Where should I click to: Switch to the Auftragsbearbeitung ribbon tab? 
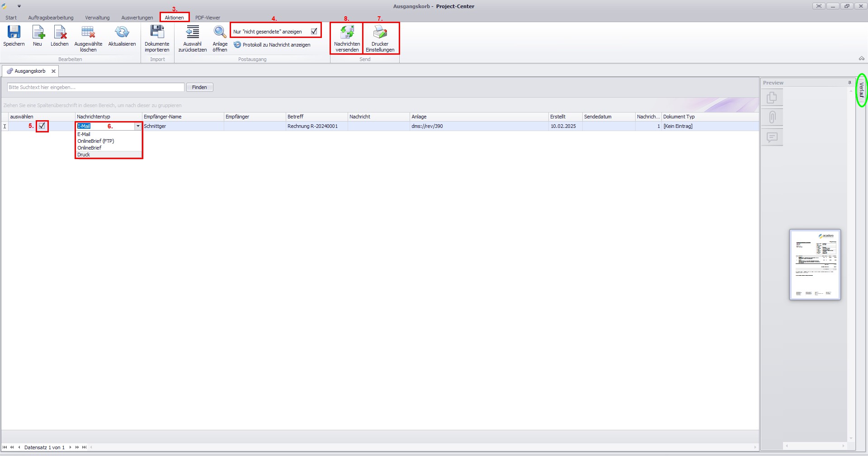click(x=51, y=18)
